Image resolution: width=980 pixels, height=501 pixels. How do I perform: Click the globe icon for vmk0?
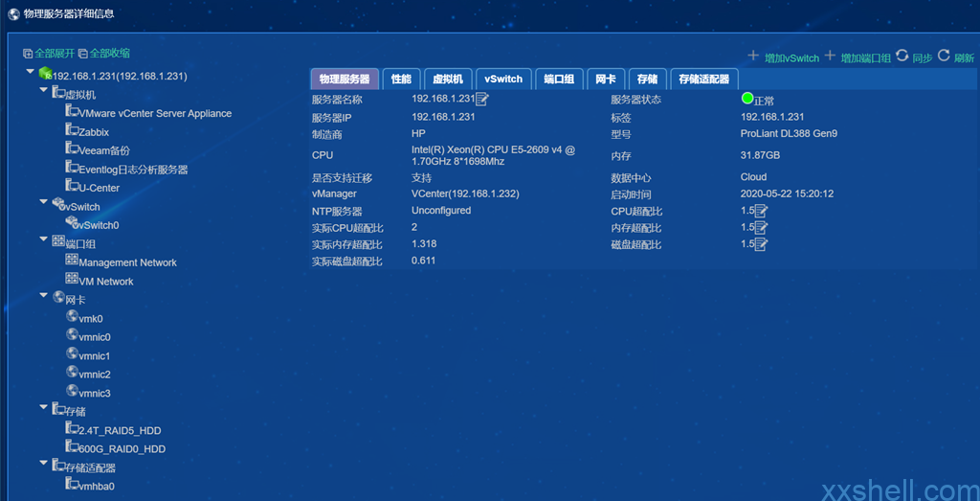click(x=72, y=316)
